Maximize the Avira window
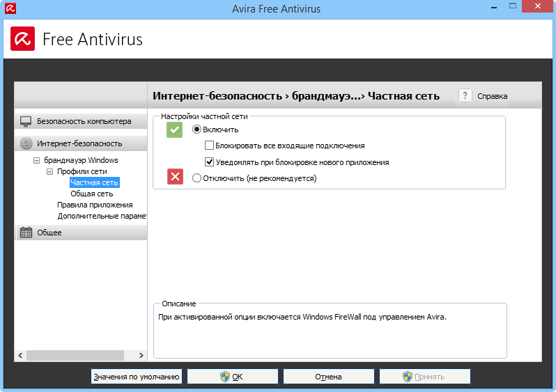The height and width of the screenshot is (392, 556). pyautogui.click(x=513, y=6)
